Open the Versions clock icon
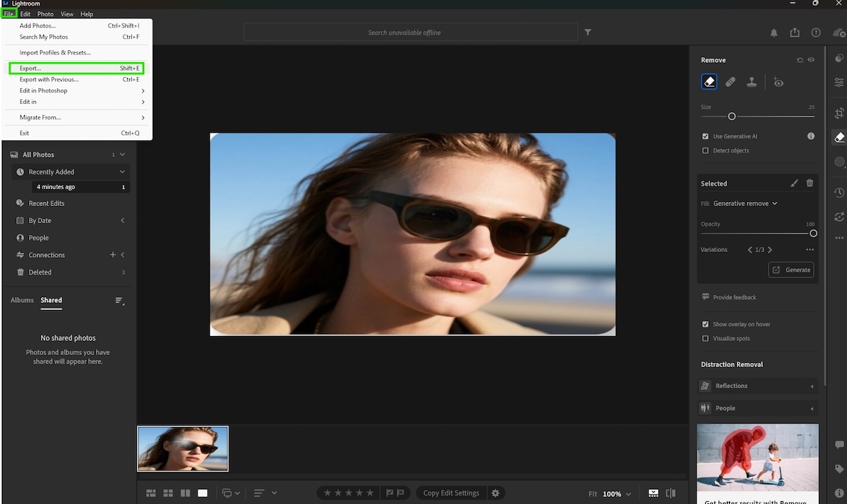Screen dimensions: 847x504 point(839,193)
